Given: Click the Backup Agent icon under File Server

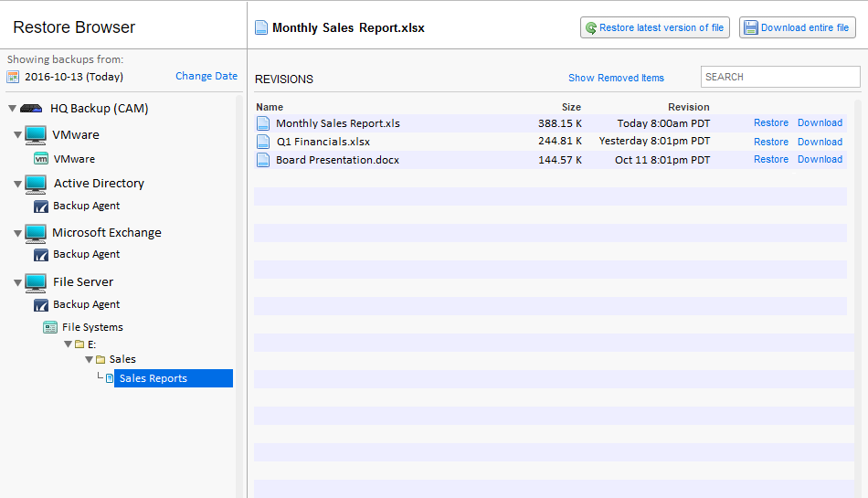Looking at the screenshot, I should coord(41,305).
